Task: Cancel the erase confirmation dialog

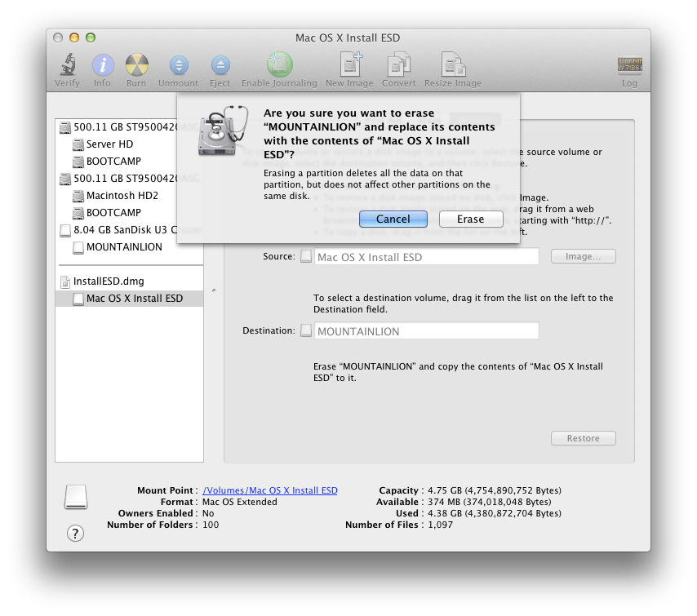Action: click(393, 219)
